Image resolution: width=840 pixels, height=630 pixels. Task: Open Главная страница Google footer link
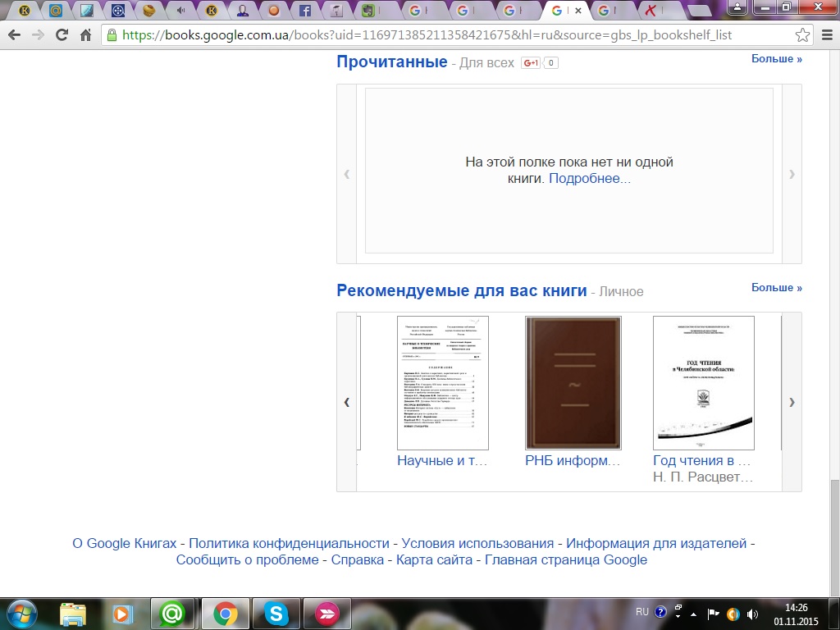[x=566, y=559]
